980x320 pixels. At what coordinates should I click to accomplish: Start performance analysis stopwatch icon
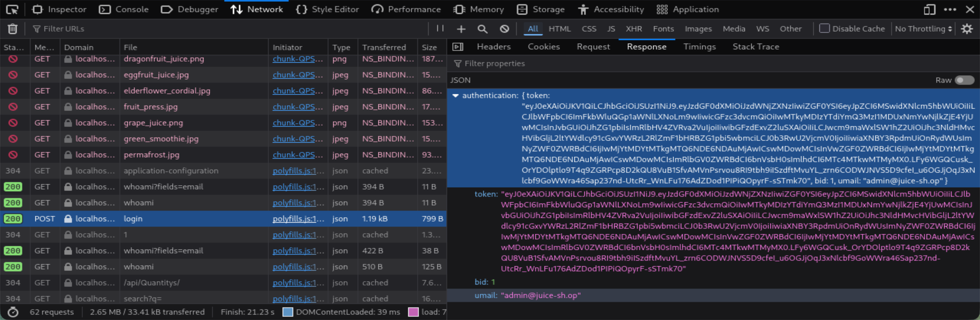[x=13, y=312]
